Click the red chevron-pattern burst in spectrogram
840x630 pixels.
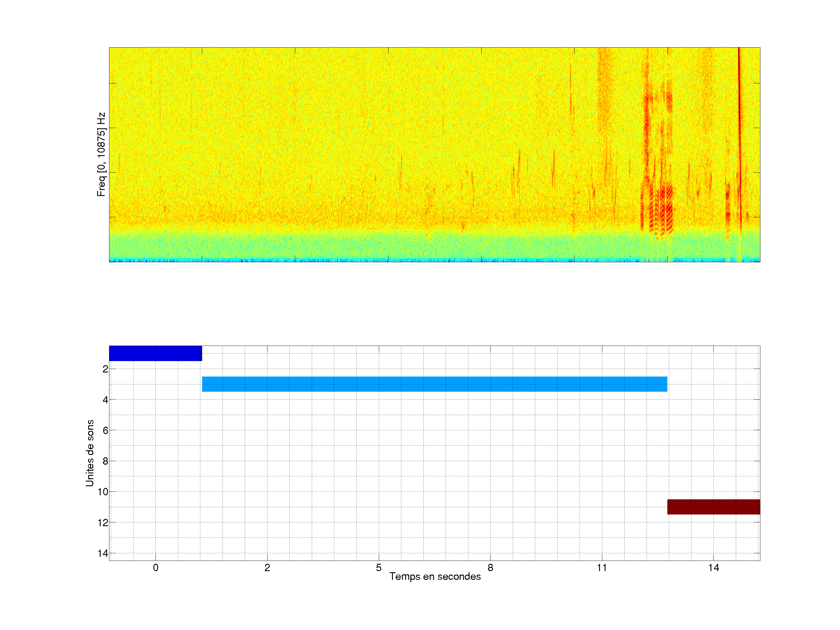click(661, 211)
